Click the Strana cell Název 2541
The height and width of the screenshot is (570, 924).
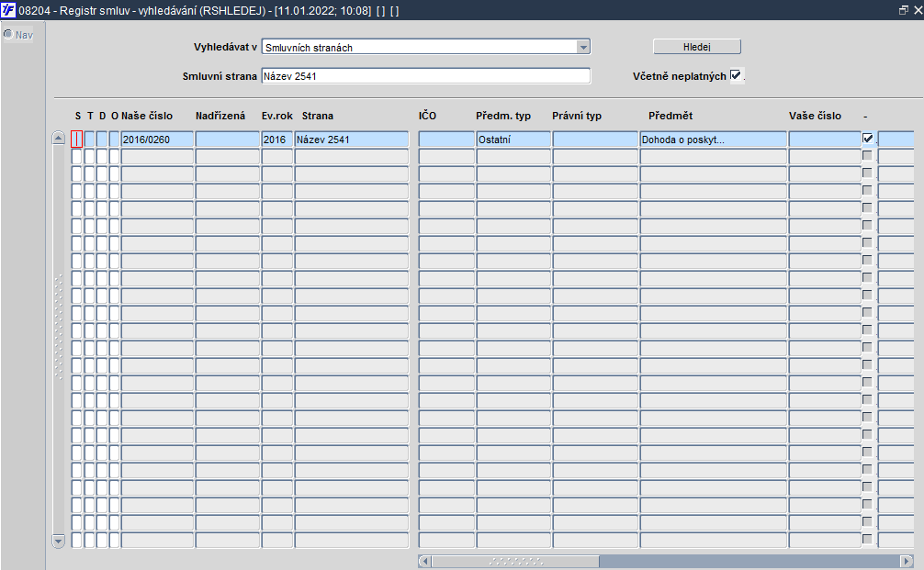[352, 140]
